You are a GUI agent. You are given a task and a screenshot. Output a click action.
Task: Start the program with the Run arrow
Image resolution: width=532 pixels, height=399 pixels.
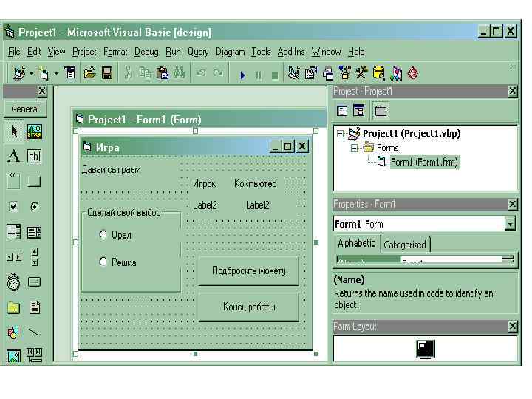point(242,75)
